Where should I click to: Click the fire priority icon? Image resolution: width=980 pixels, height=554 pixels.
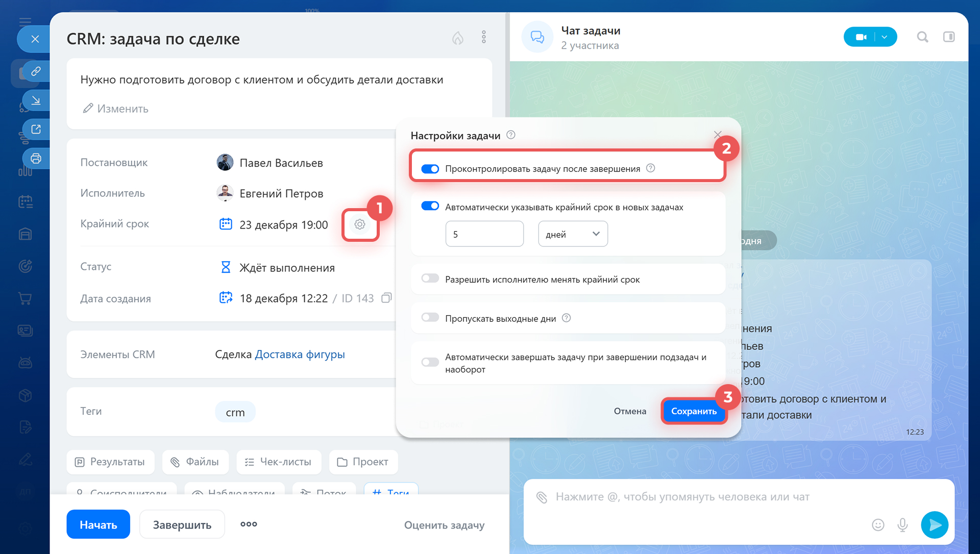[x=457, y=38]
